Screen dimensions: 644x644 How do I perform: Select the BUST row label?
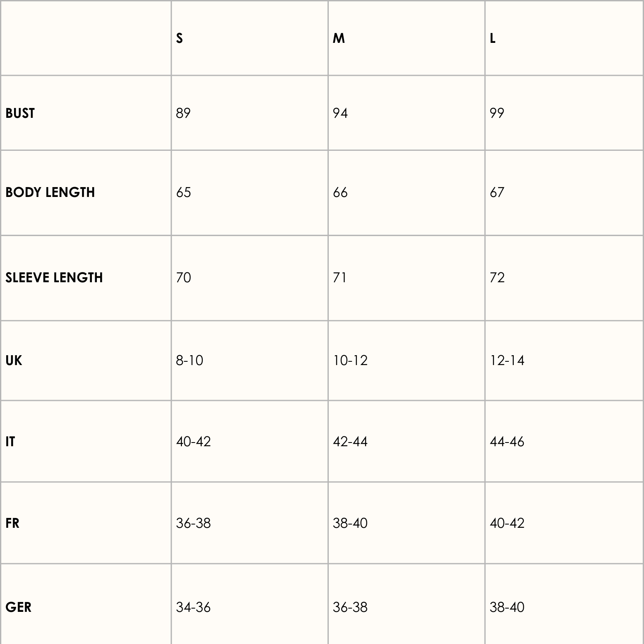(20, 113)
